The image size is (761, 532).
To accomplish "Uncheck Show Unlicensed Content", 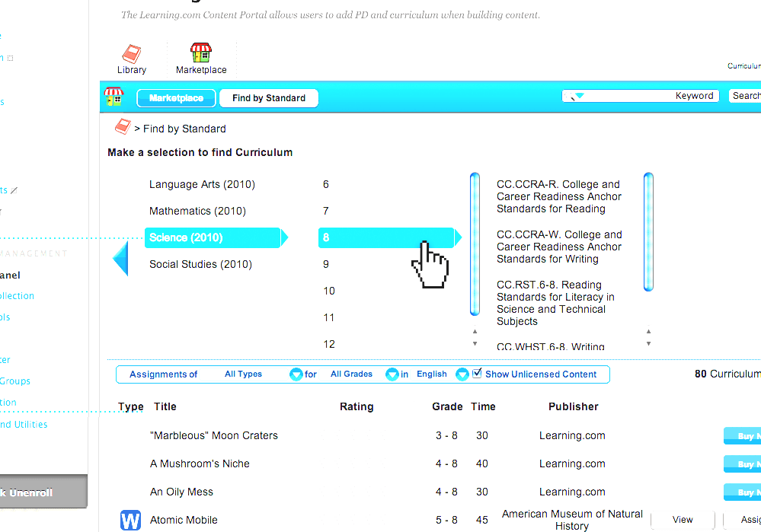I will (x=477, y=372).
